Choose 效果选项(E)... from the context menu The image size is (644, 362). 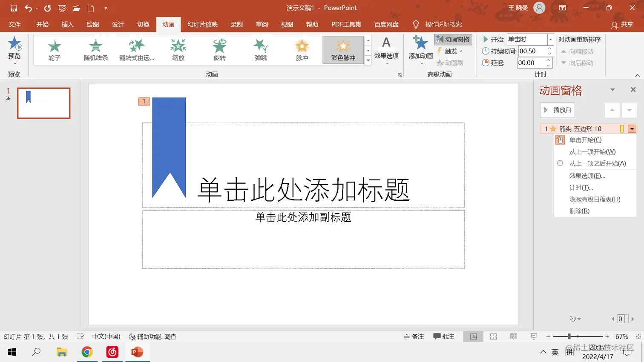pos(595,176)
